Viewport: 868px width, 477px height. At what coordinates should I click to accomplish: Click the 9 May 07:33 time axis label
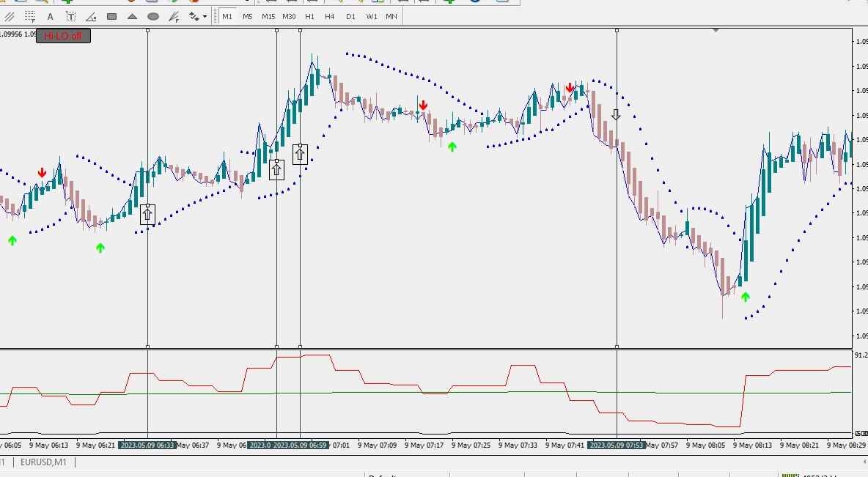click(518, 445)
